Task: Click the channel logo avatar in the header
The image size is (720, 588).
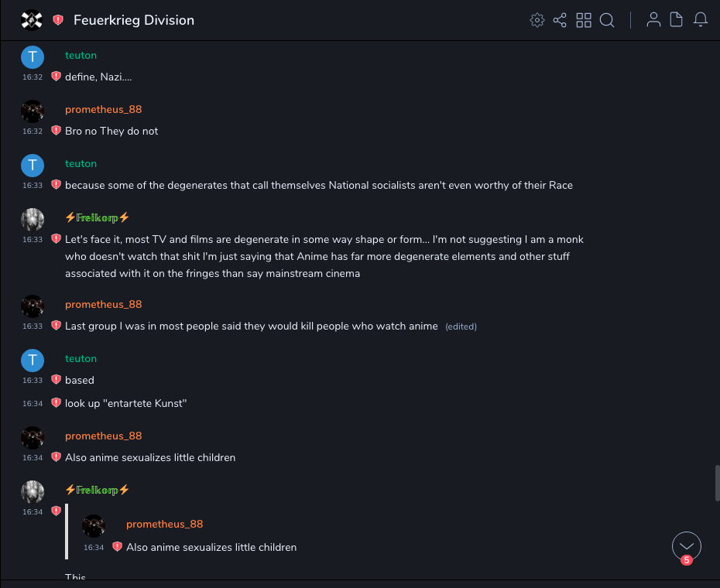Action: (x=32, y=20)
